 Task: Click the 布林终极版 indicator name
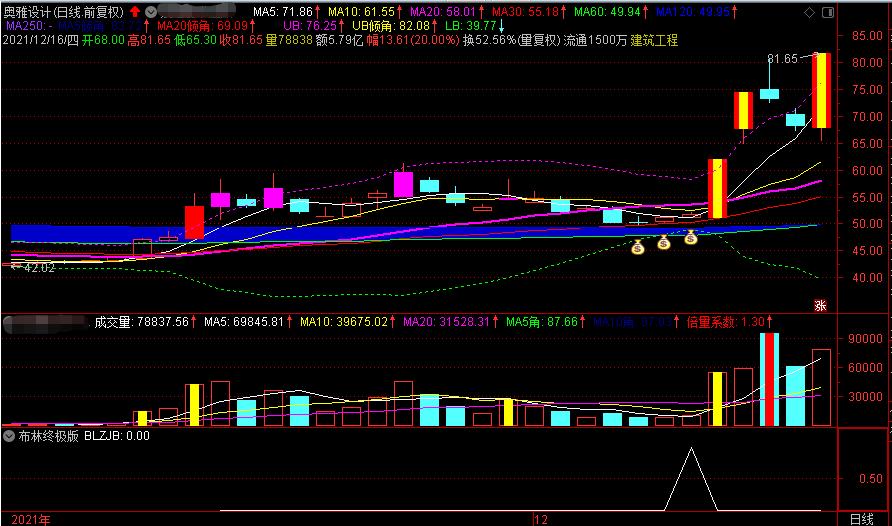pos(48,436)
